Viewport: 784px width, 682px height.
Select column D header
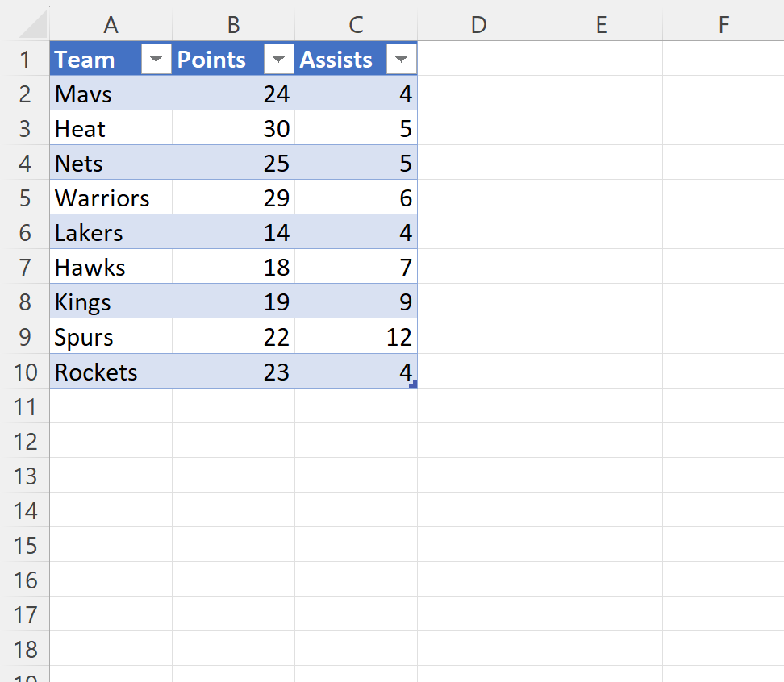pos(478,24)
